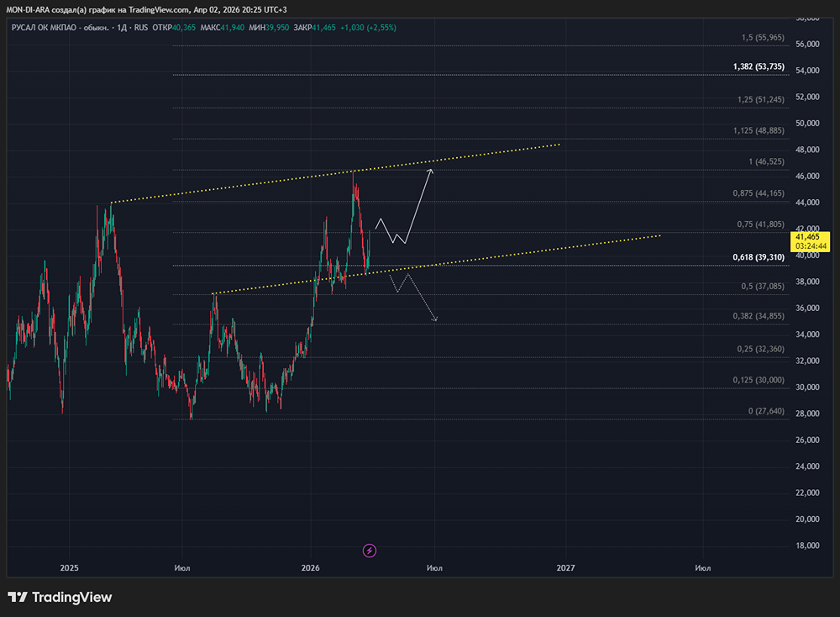
Task: Click the 22,000 price scale label
Action: pos(807,493)
